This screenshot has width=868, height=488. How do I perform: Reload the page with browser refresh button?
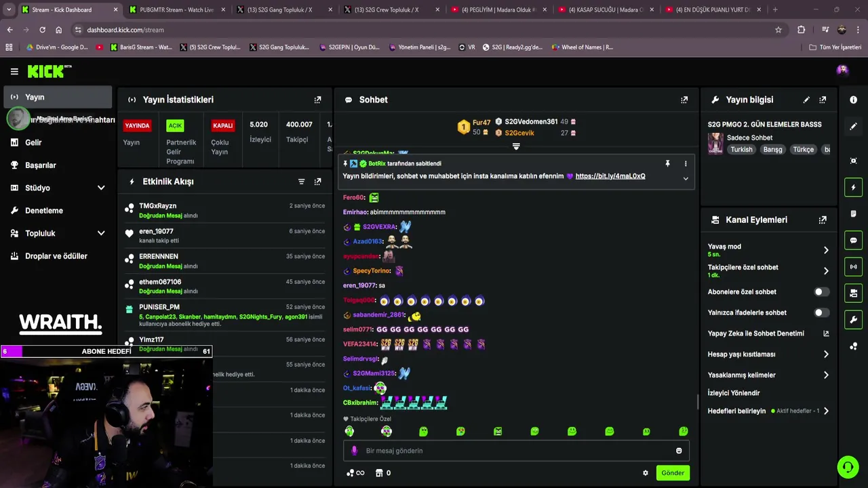coord(42,30)
